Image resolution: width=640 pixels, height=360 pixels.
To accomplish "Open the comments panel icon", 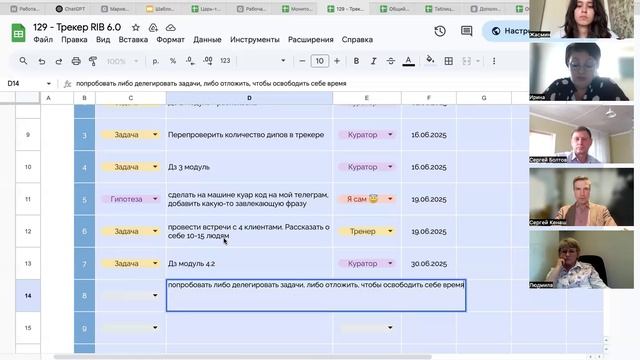I will click(467, 31).
